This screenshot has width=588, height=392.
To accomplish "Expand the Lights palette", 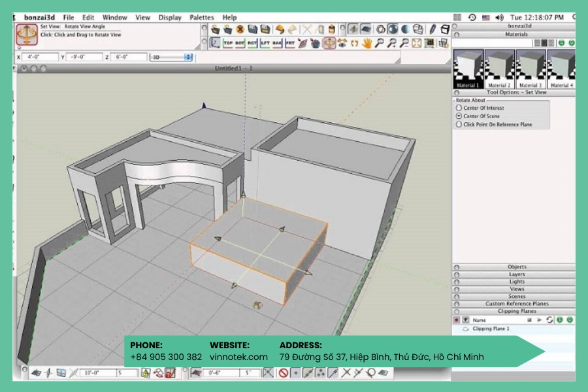I will point(457,282).
